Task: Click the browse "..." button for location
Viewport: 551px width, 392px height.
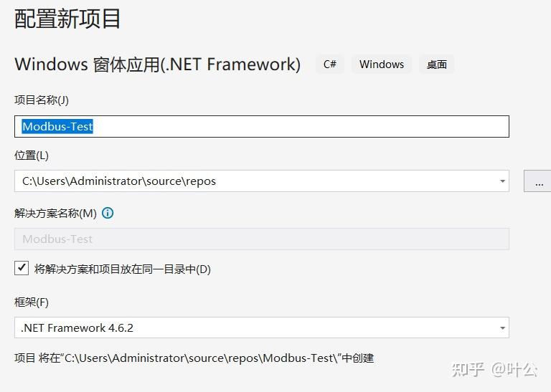Action: [537, 181]
